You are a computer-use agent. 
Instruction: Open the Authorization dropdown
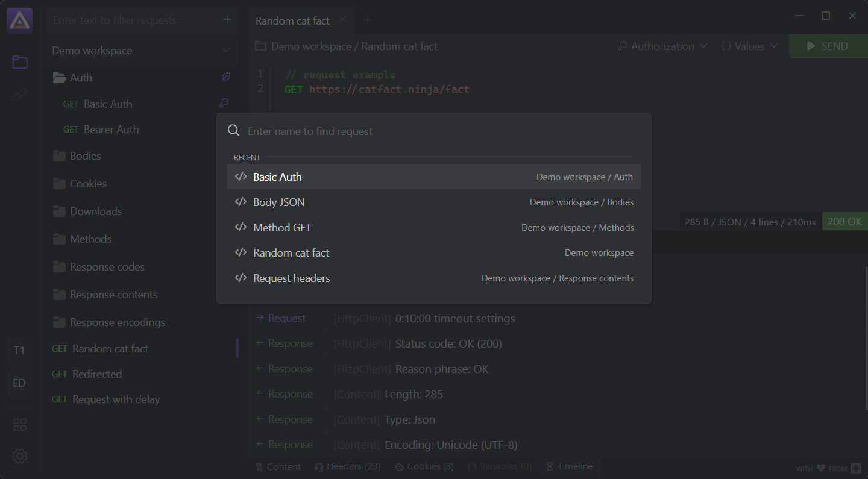point(663,46)
